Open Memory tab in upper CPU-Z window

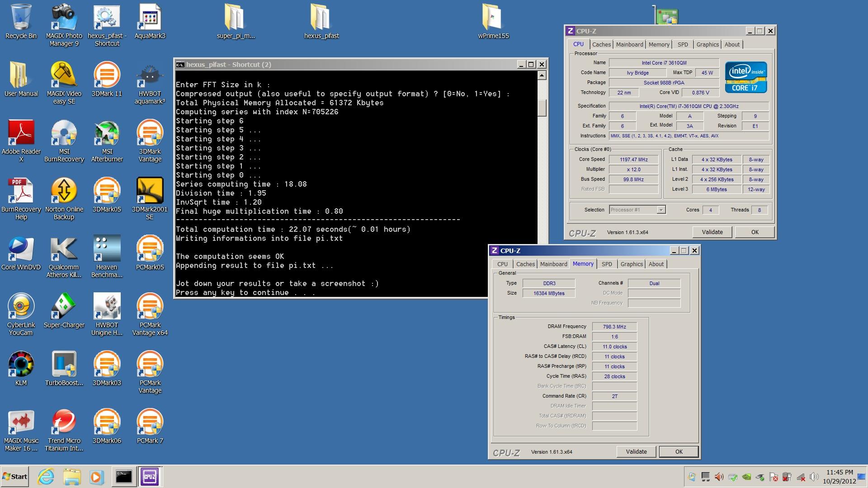tap(659, 44)
